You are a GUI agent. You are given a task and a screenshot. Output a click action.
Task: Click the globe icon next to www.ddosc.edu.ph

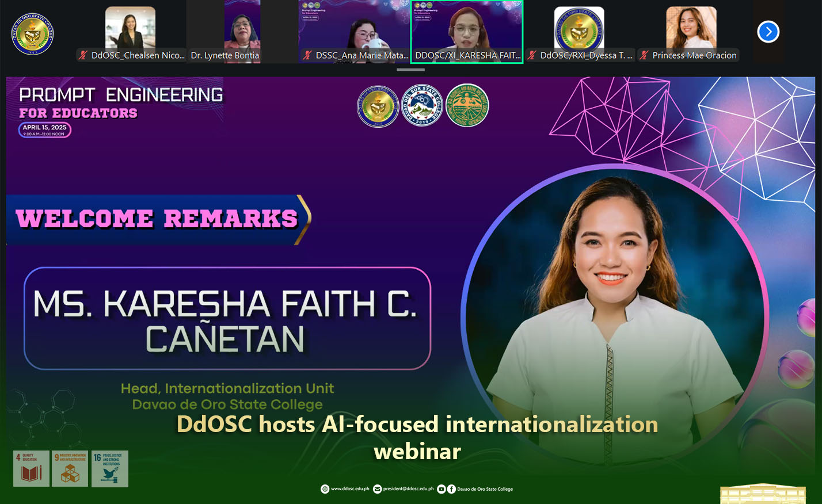pos(325,489)
